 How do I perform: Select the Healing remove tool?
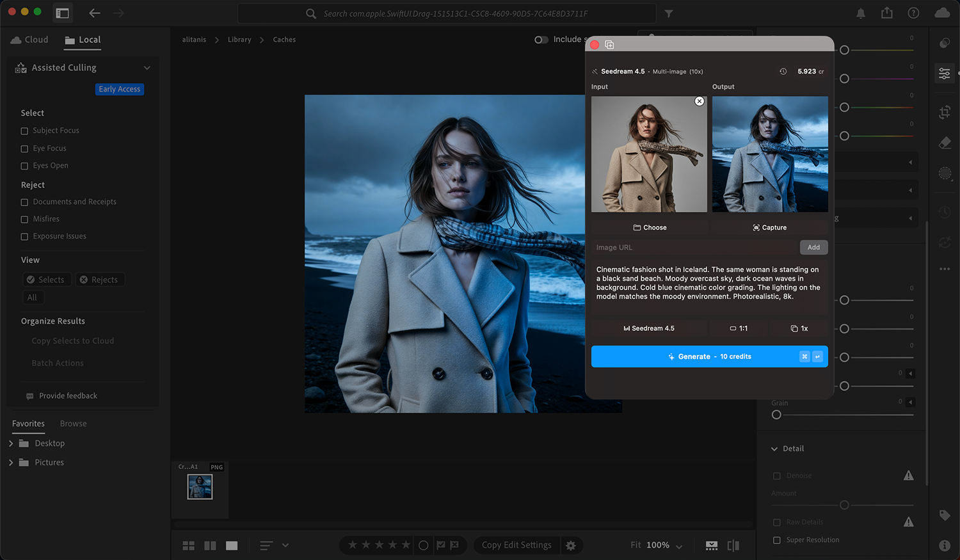click(945, 142)
